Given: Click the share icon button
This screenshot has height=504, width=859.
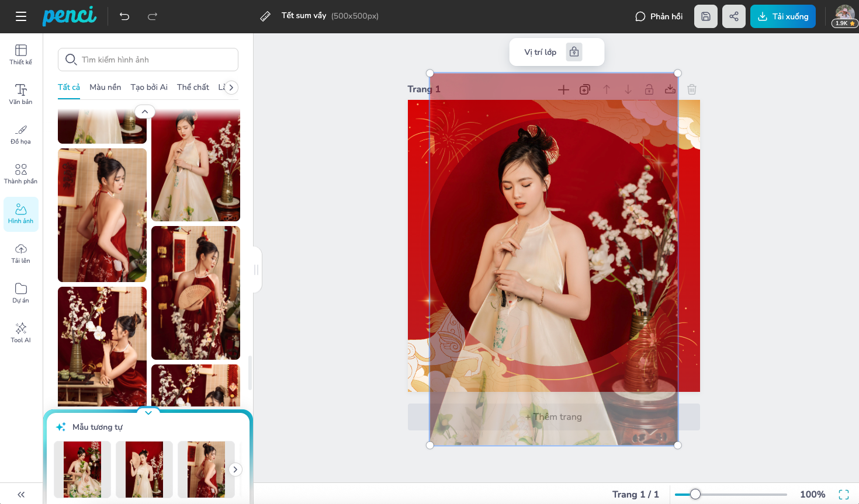Looking at the screenshot, I should [x=734, y=16].
